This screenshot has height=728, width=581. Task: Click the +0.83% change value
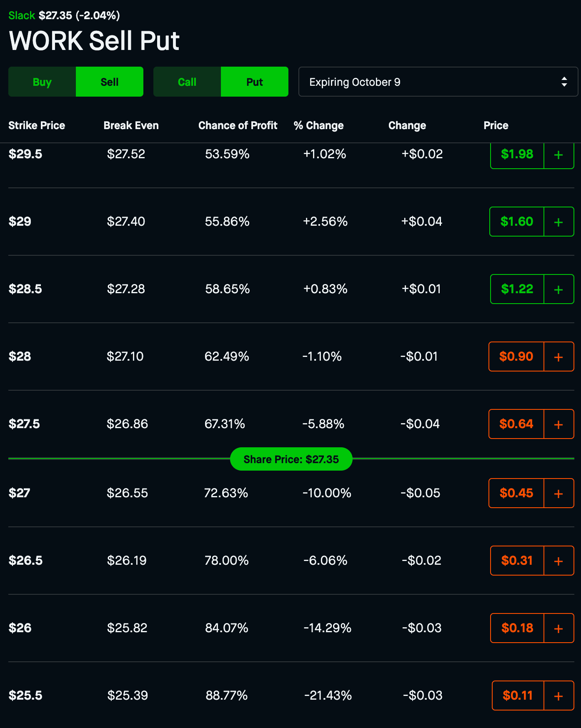coord(325,289)
